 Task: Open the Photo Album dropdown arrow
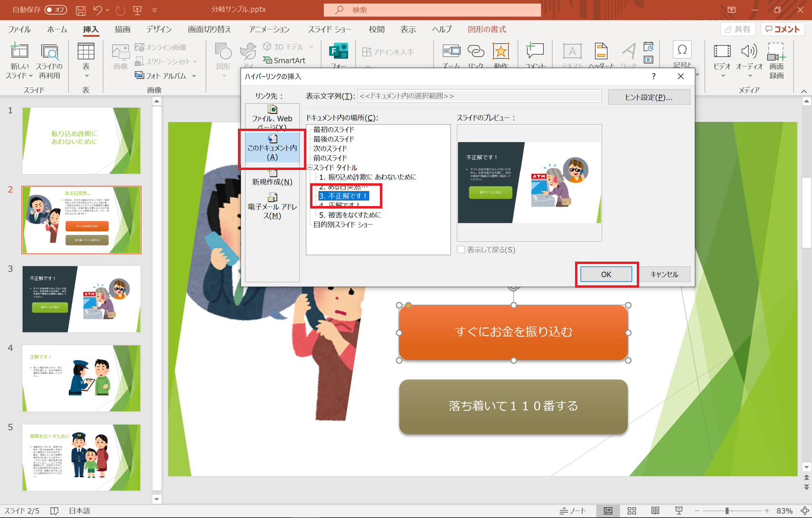(194, 76)
